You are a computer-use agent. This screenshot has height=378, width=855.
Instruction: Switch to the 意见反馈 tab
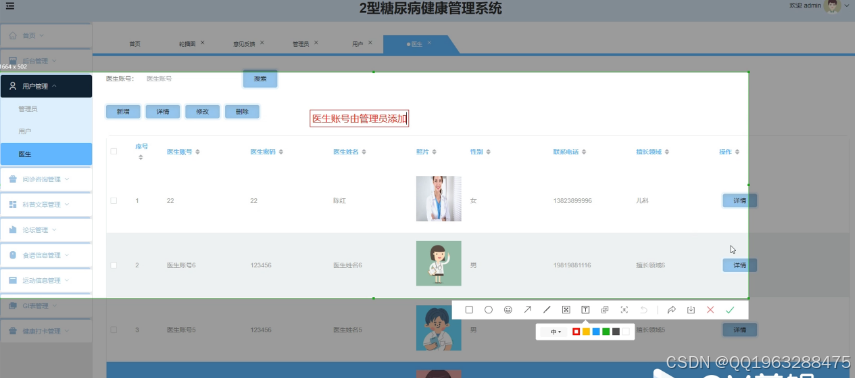pos(244,44)
